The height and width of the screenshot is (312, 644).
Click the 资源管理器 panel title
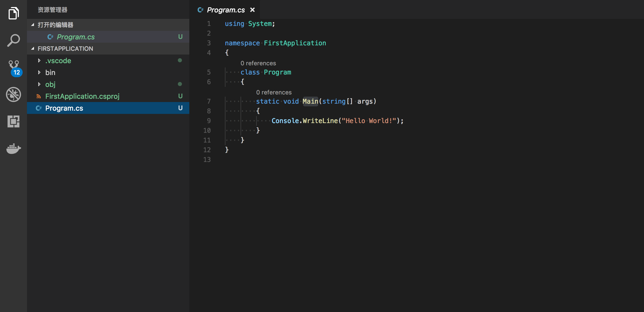53,10
